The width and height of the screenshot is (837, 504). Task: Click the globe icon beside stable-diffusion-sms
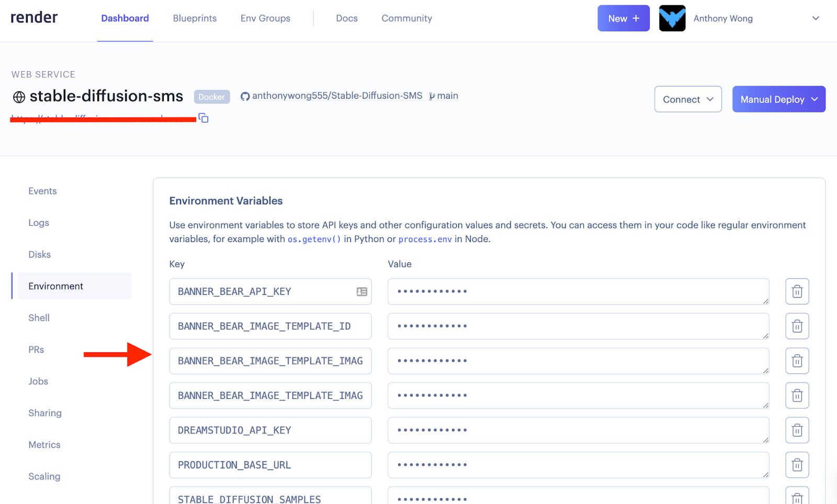pyautogui.click(x=19, y=97)
